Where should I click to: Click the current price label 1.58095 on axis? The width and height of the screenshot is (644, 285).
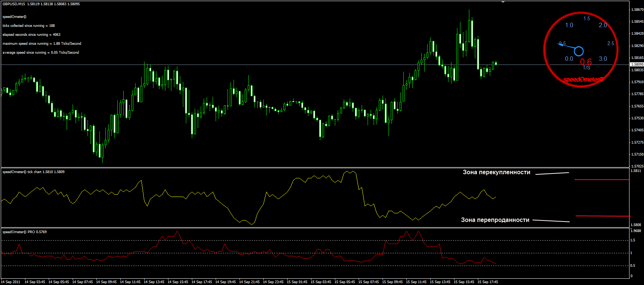coord(637,65)
